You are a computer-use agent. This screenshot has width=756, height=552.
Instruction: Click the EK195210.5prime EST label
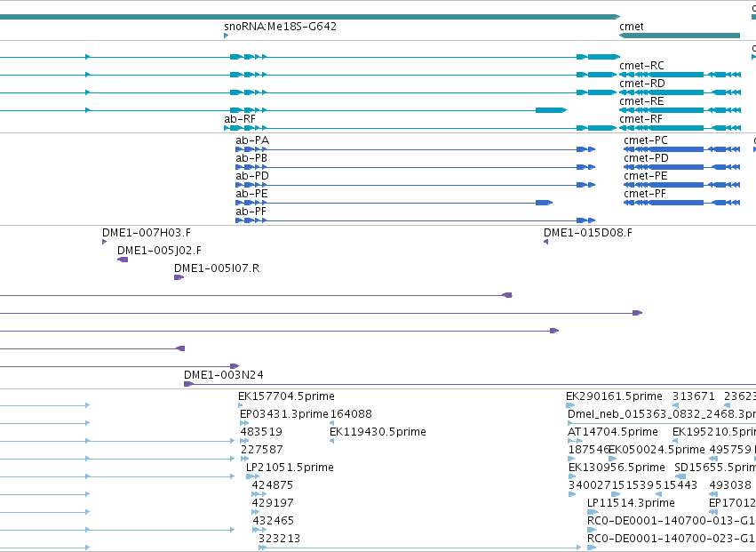(x=714, y=432)
